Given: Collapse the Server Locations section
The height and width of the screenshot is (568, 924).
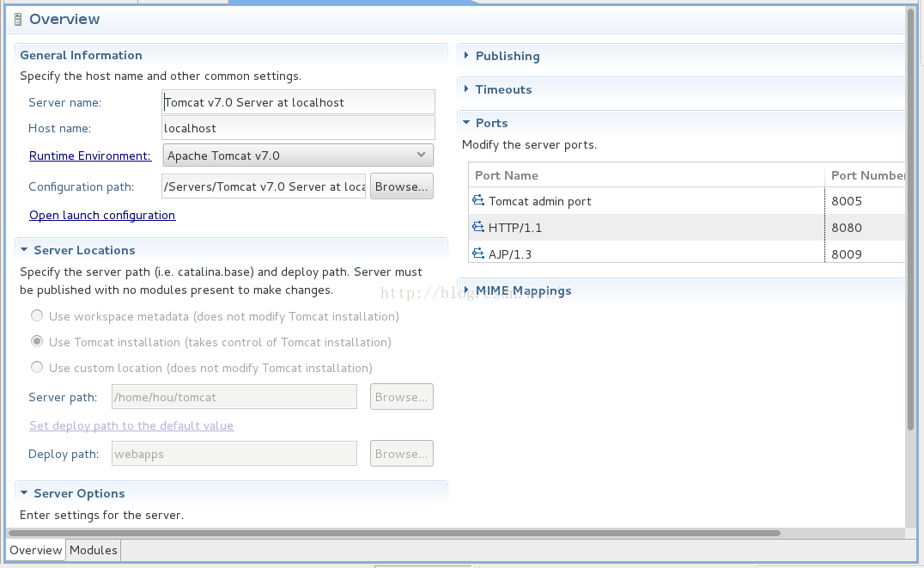Looking at the screenshot, I should pos(23,250).
